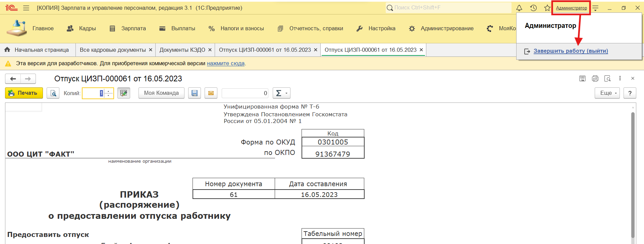Open the history clock icon
The height and width of the screenshot is (244, 644).
pyautogui.click(x=533, y=8)
